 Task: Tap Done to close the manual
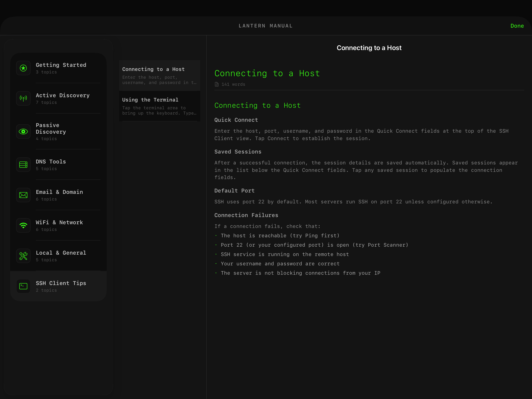(x=517, y=26)
